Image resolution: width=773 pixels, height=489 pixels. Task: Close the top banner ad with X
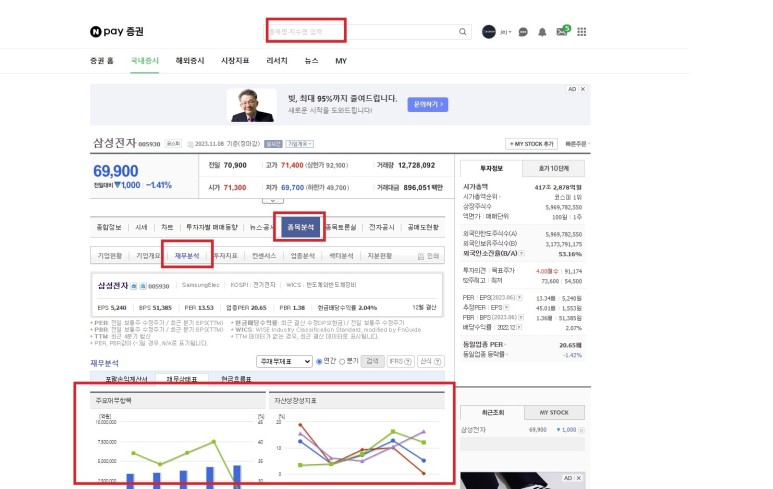coord(583,89)
